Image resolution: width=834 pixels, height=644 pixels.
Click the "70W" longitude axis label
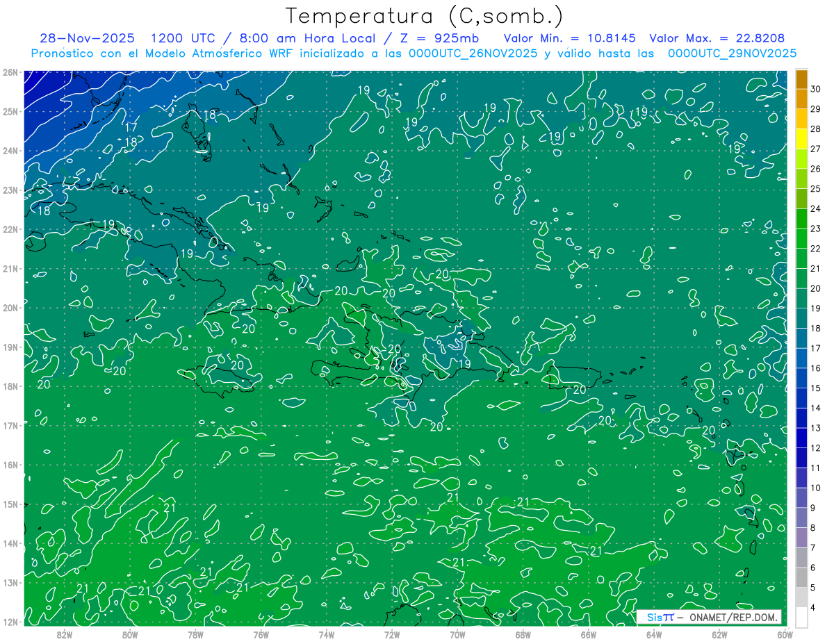(x=457, y=634)
